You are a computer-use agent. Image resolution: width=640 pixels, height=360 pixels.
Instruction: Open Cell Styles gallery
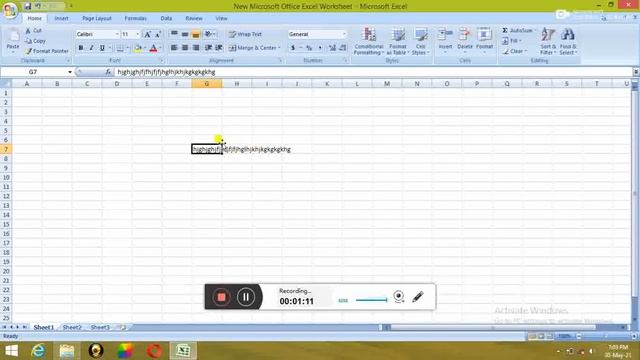(x=420, y=41)
